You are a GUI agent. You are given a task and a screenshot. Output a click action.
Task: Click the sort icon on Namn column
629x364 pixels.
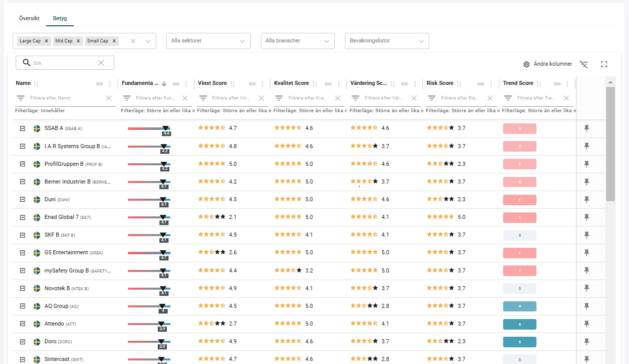pyautogui.click(x=36, y=84)
